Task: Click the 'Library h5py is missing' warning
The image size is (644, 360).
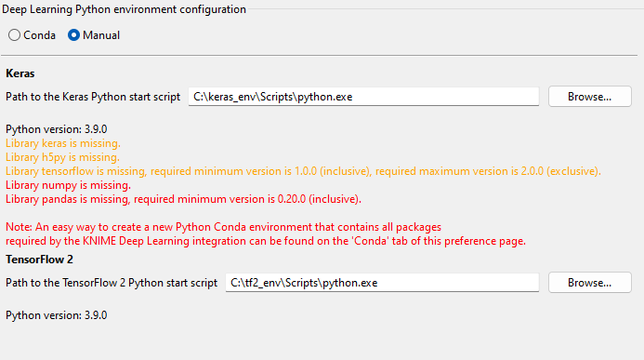Action: 62,157
